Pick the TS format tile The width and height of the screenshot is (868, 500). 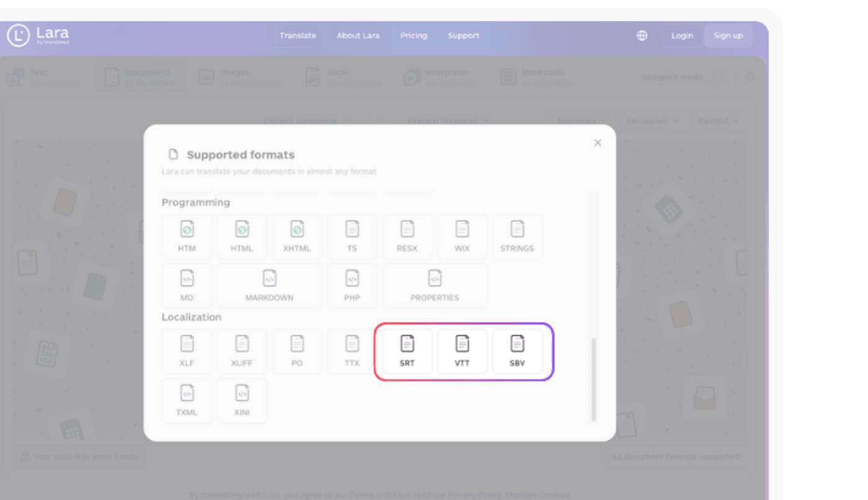click(352, 236)
